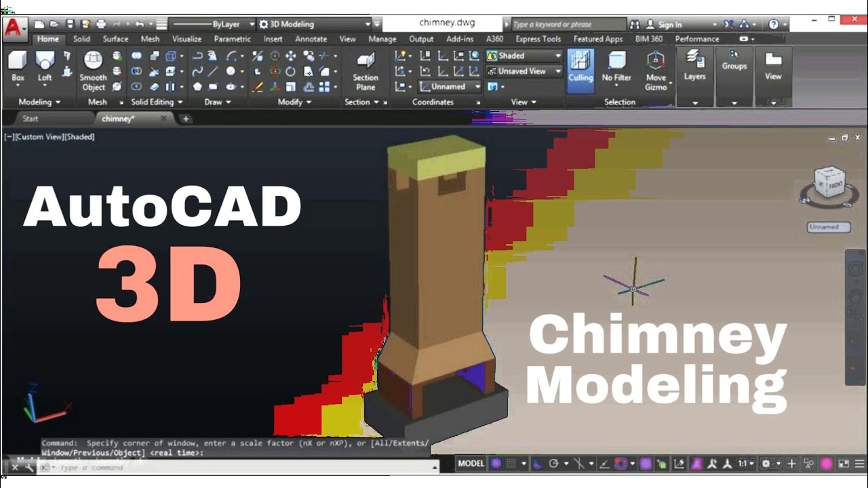Close the chimney drawing tab
868x488 pixels.
164,119
